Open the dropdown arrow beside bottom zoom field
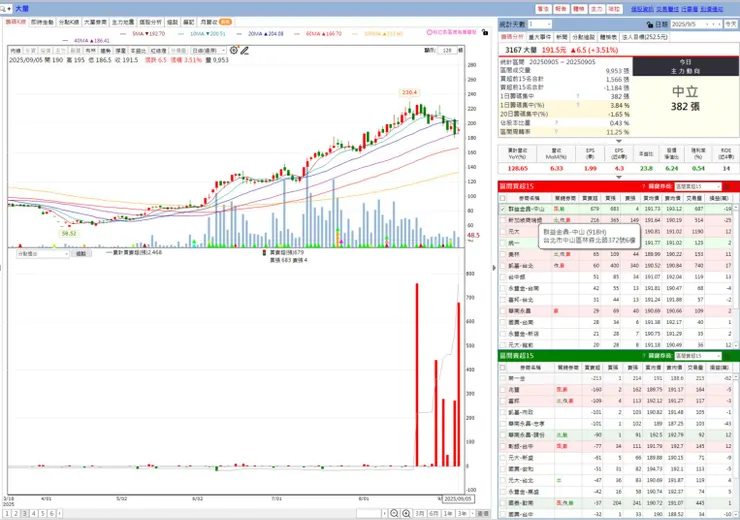 (385, 513)
